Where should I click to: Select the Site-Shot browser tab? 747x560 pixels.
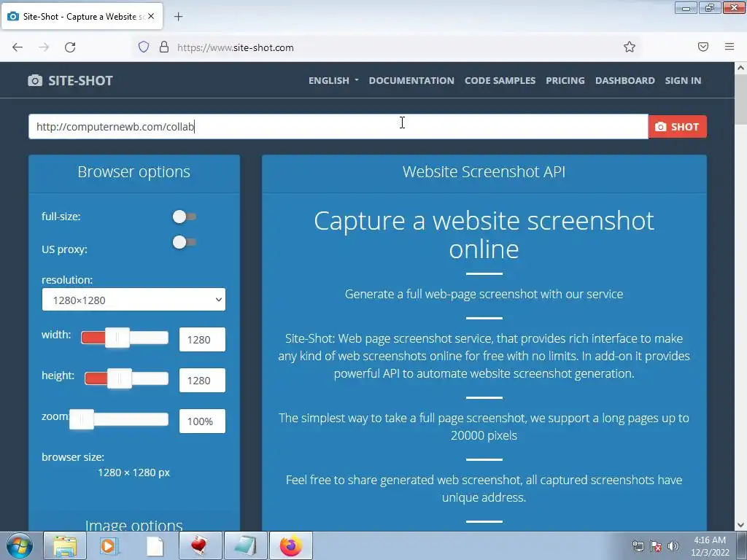[x=82, y=16]
